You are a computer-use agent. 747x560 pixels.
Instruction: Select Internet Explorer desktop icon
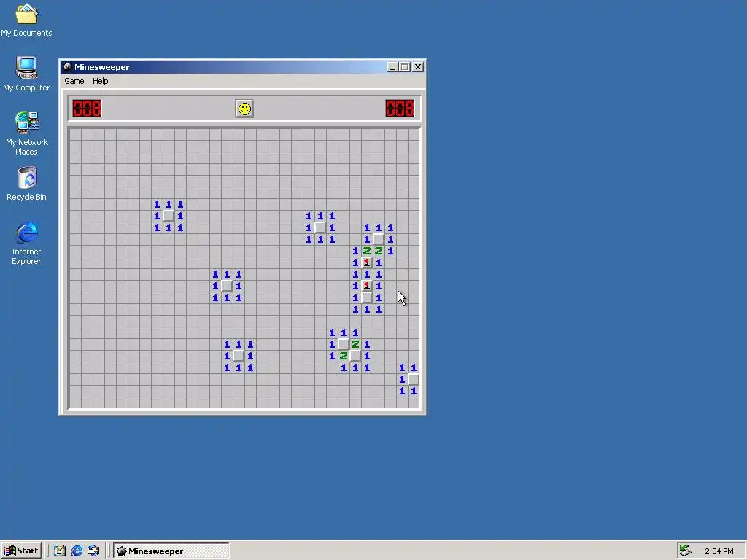point(26,244)
